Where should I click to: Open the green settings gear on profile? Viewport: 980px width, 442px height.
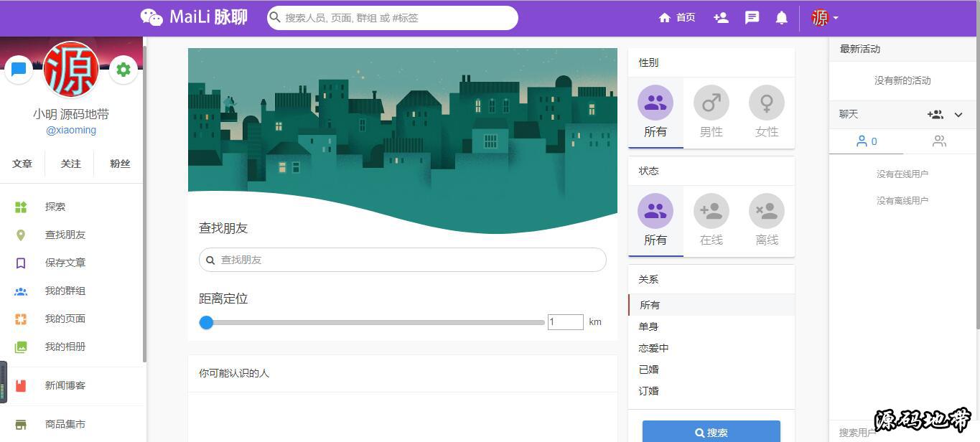(x=123, y=70)
